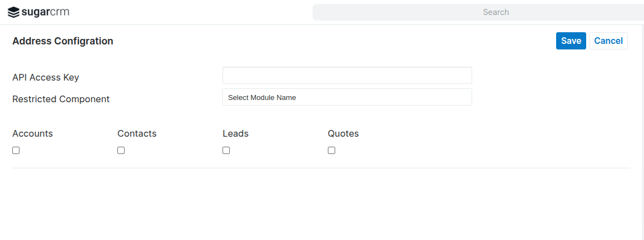The image size is (644, 240).
Task: Toggle the Quotes checkbox
Action: (331, 151)
